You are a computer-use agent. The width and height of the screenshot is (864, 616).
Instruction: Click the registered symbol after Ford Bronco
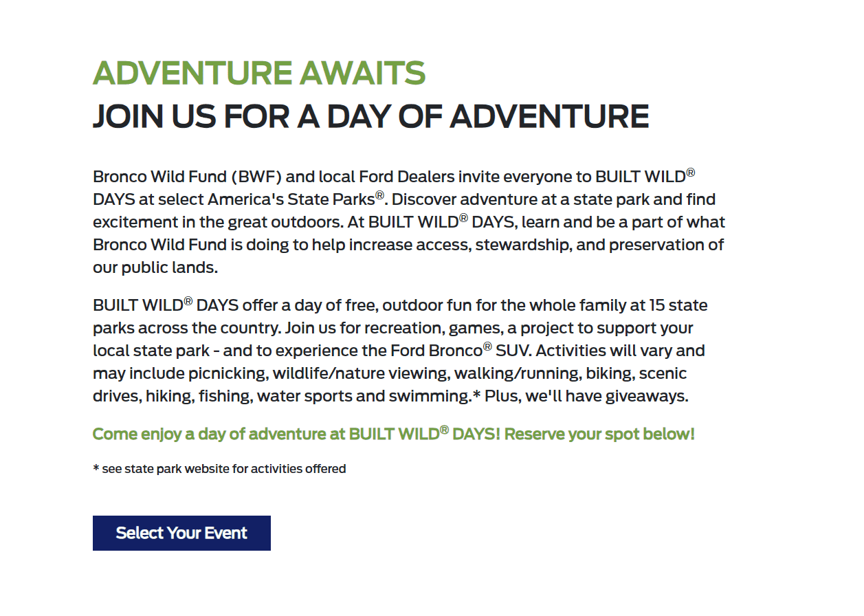tap(487, 346)
